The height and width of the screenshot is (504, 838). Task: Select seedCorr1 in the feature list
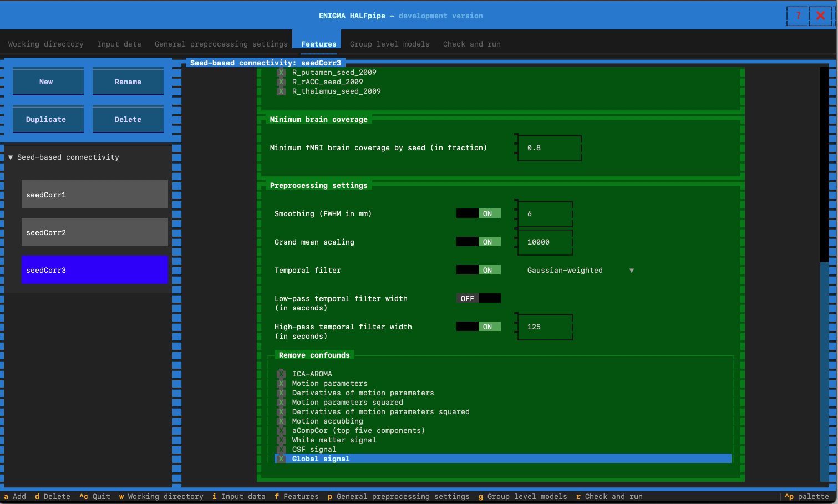95,195
